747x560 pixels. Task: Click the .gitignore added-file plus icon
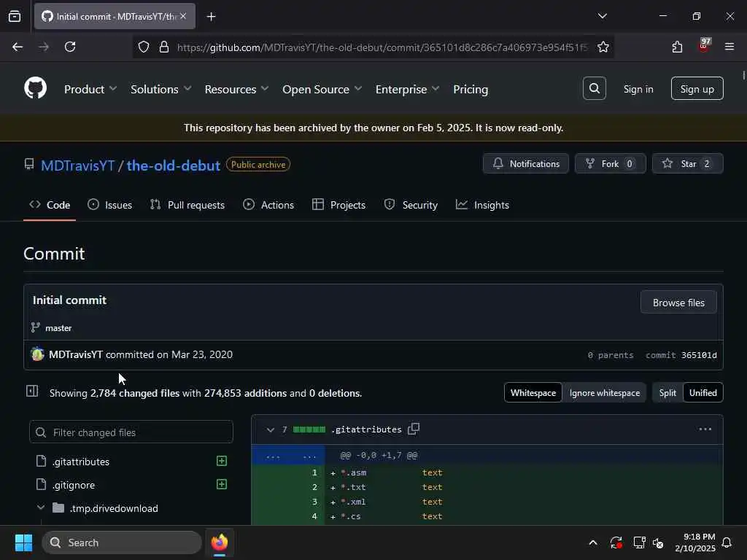(222, 484)
